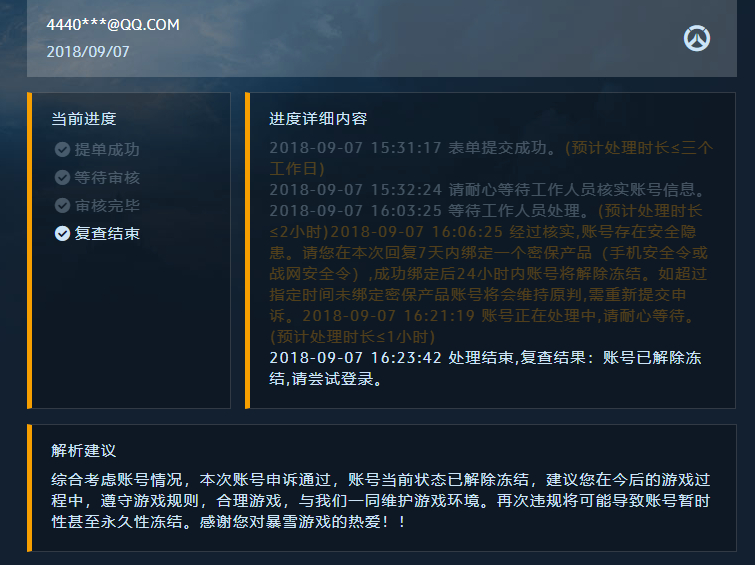Select the 等待审核 progress step

tap(107, 178)
